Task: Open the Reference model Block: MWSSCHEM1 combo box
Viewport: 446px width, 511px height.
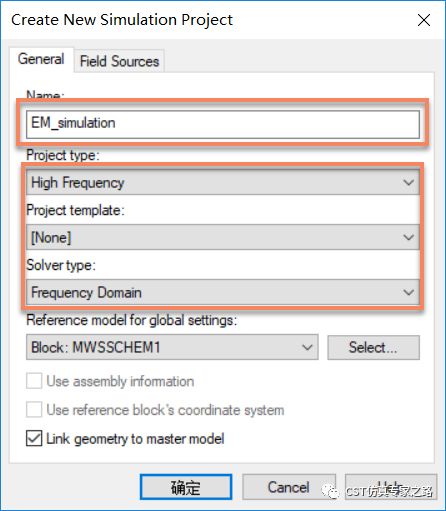Action: [172, 347]
